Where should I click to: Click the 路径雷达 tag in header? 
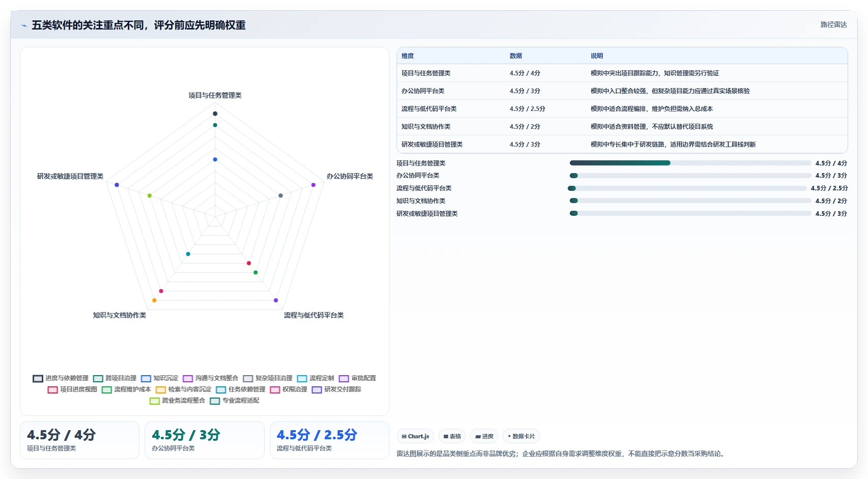pos(833,24)
